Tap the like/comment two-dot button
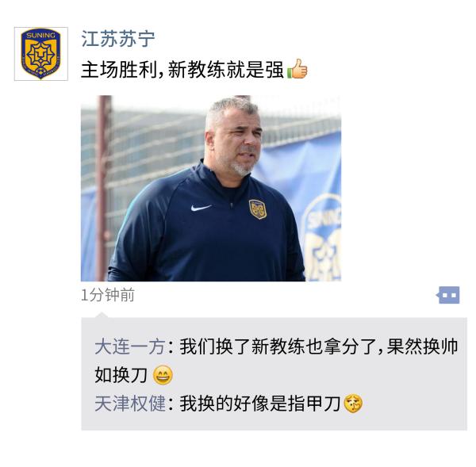The image size is (476, 467). [449, 295]
